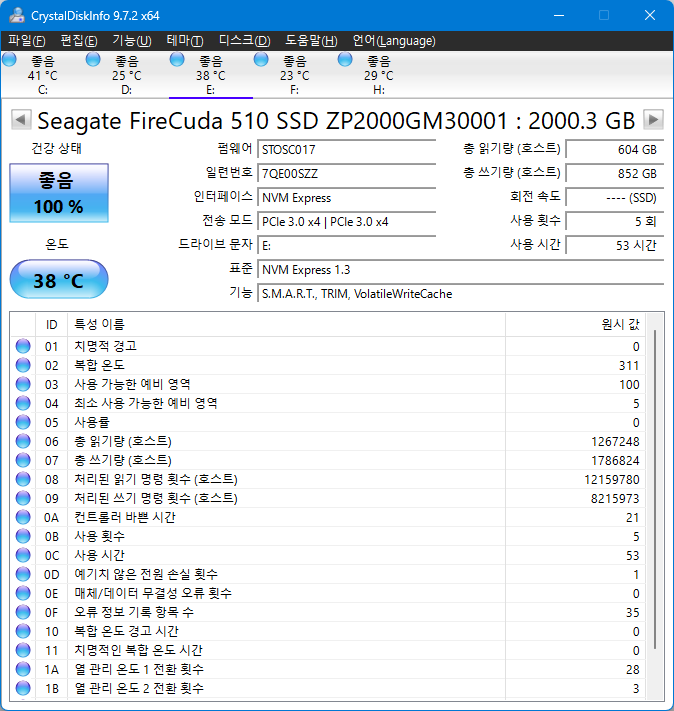
Task: Click status orb for 05 사용률
Action: coord(23,422)
